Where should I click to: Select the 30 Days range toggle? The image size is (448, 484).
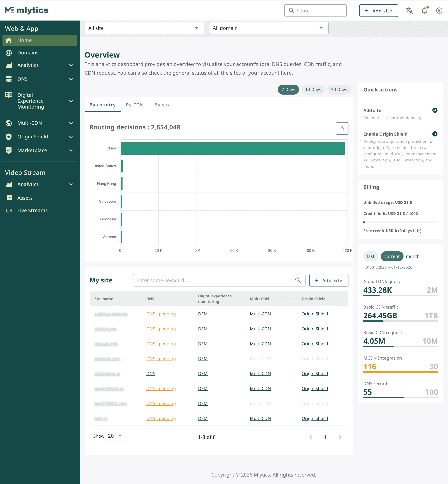click(339, 90)
